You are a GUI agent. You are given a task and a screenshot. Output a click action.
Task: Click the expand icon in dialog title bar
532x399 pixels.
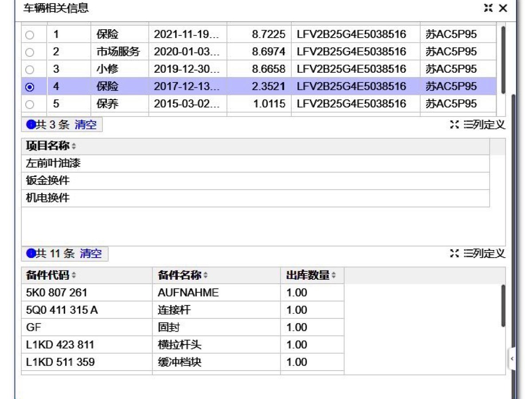488,8
